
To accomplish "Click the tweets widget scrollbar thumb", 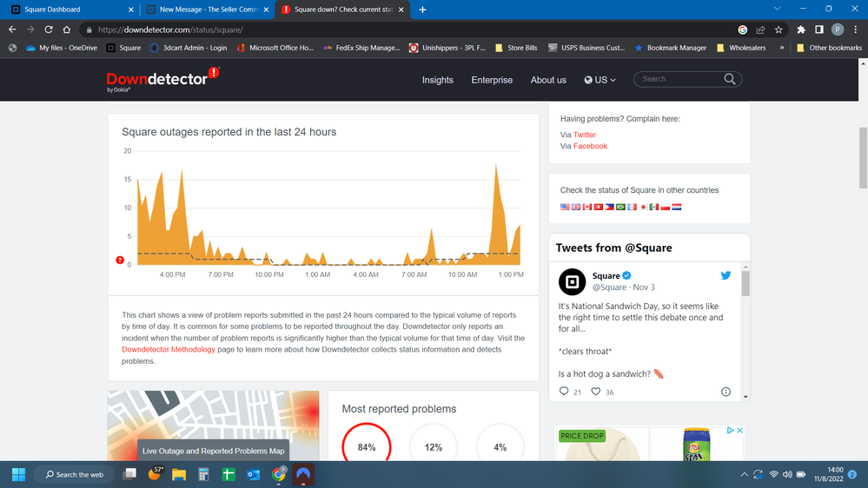I will pos(745,283).
